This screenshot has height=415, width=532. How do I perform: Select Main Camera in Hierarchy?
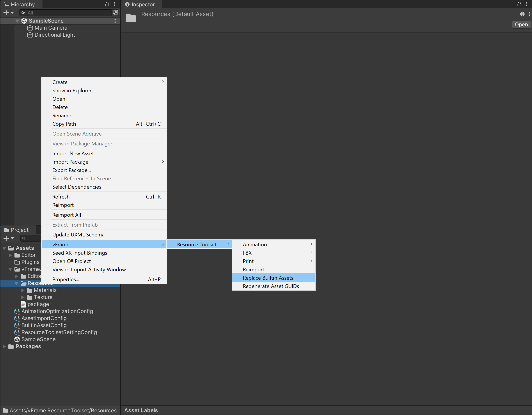coord(51,28)
